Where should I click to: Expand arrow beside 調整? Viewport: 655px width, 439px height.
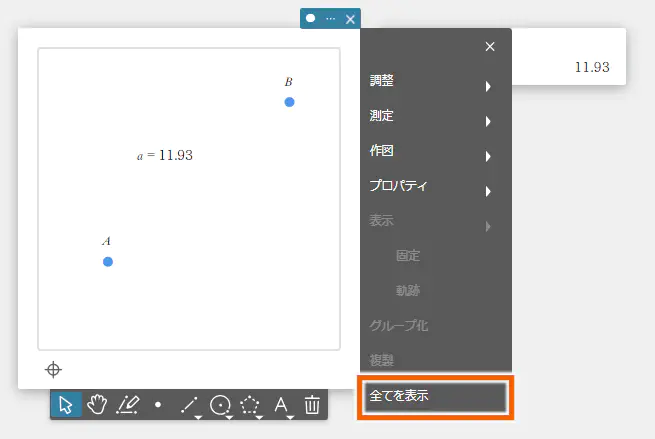(x=488, y=86)
